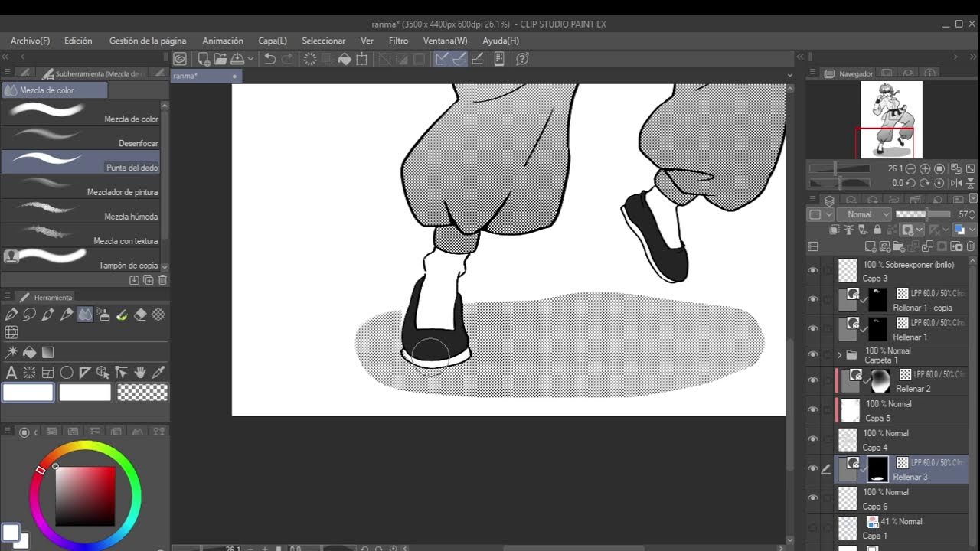Toggle snap to grid in command bar
The image size is (980, 551).
click(x=477, y=59)
